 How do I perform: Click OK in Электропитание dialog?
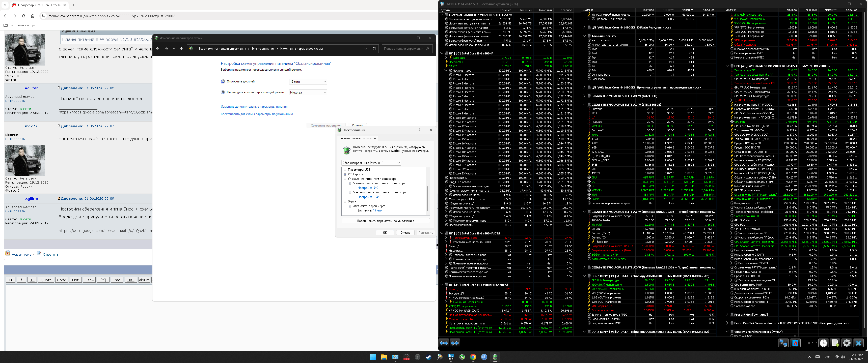click(x=385, y=232)
